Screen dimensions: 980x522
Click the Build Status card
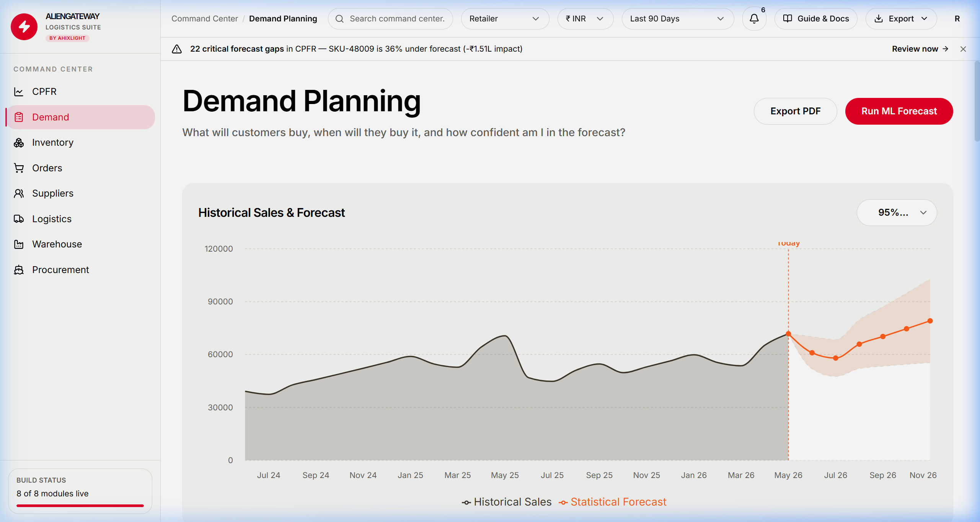80,491
